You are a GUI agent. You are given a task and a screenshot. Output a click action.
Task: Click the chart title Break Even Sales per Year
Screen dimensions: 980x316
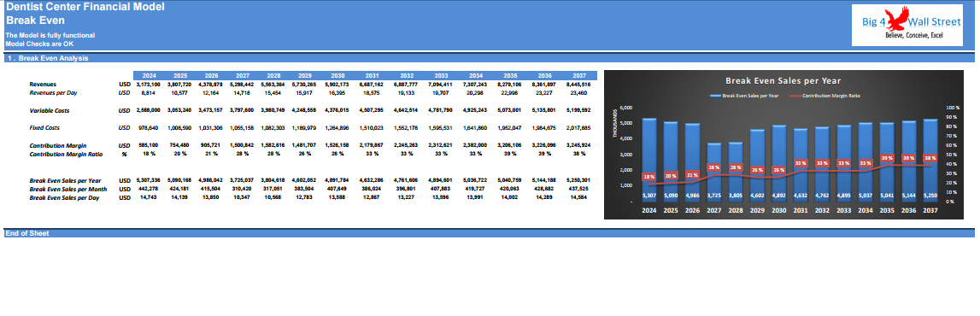point(783,80)
